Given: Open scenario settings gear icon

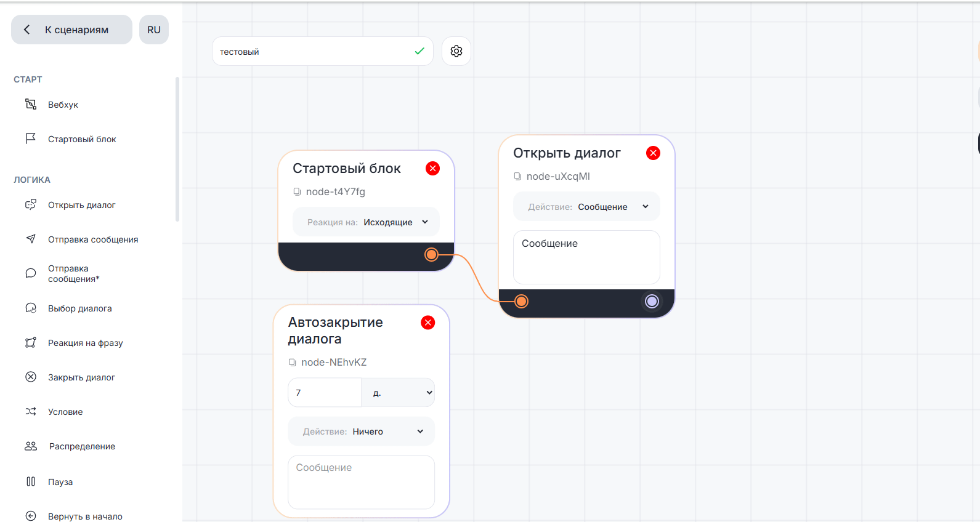Looking at the screenshot, I should point(456,51).
